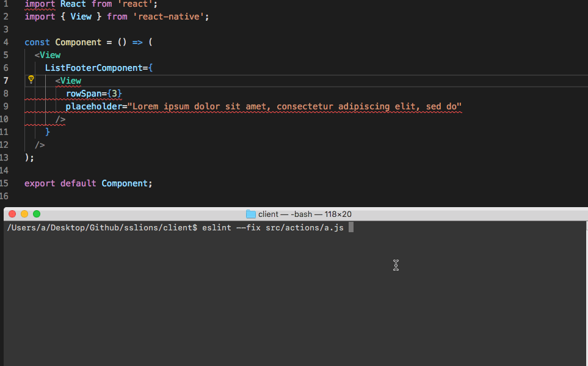Click the lightbulb quick-fix icon on line 7

click(31, 79)
